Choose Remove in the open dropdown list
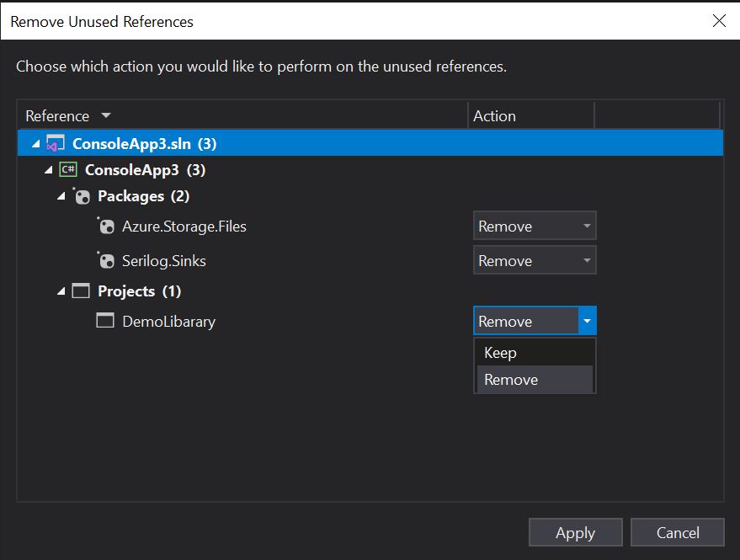 [x=511, y=379]
